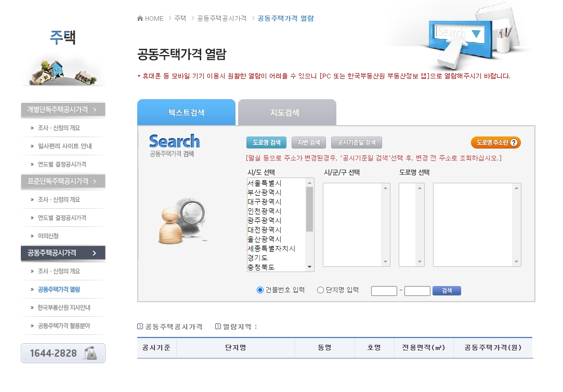Switch to 텍스트검색 tab

click(186, 112)
